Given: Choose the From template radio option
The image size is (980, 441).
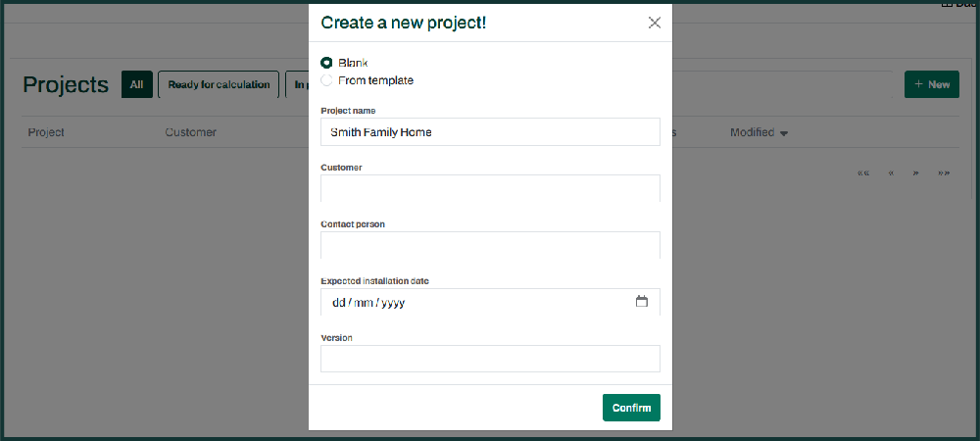Looking at the screenshot, I should tap(327, 80).
